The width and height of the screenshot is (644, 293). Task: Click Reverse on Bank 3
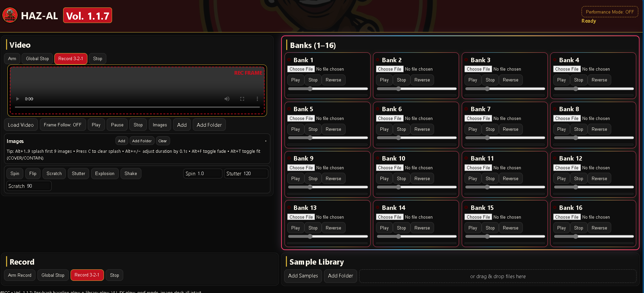tap(510, 80)
